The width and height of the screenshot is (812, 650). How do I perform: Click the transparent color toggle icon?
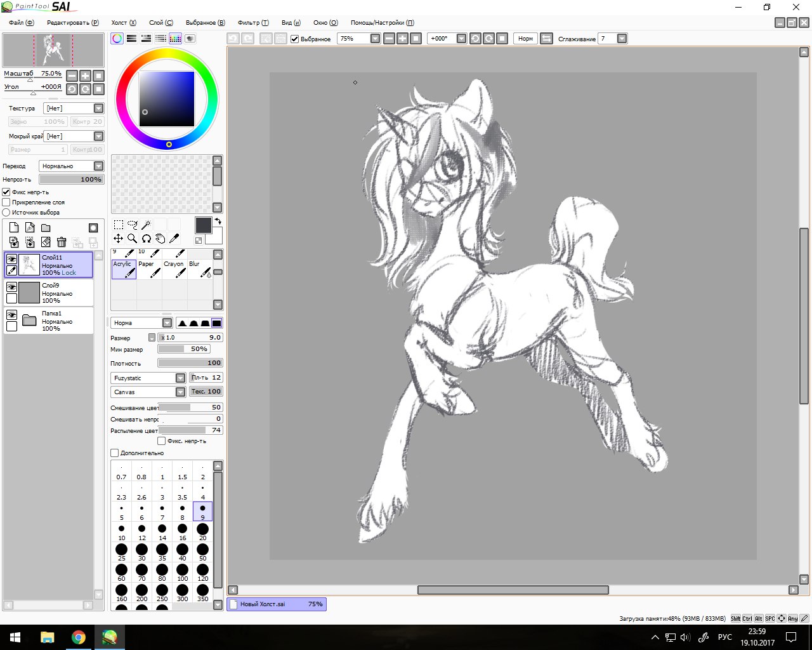coord(199,241)
